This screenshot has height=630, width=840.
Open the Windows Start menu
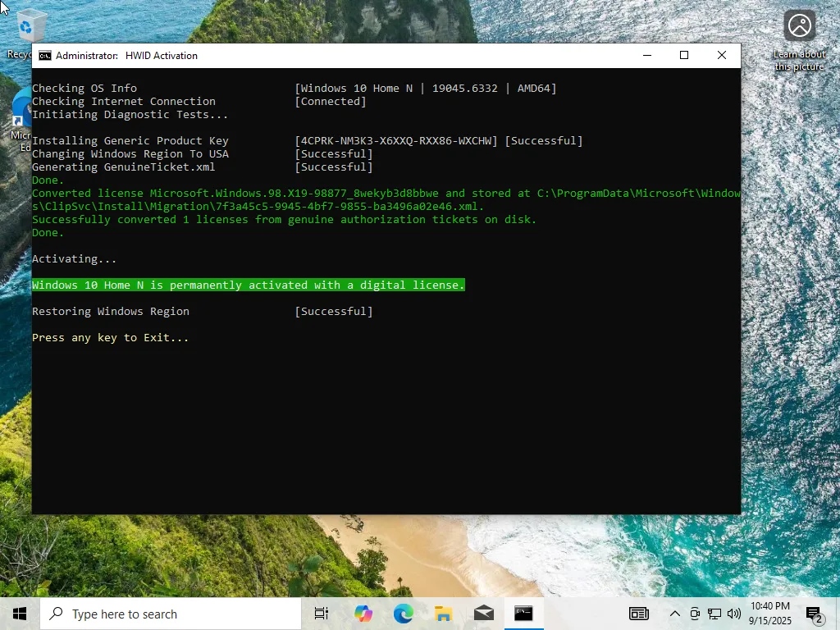coord(20,614)
